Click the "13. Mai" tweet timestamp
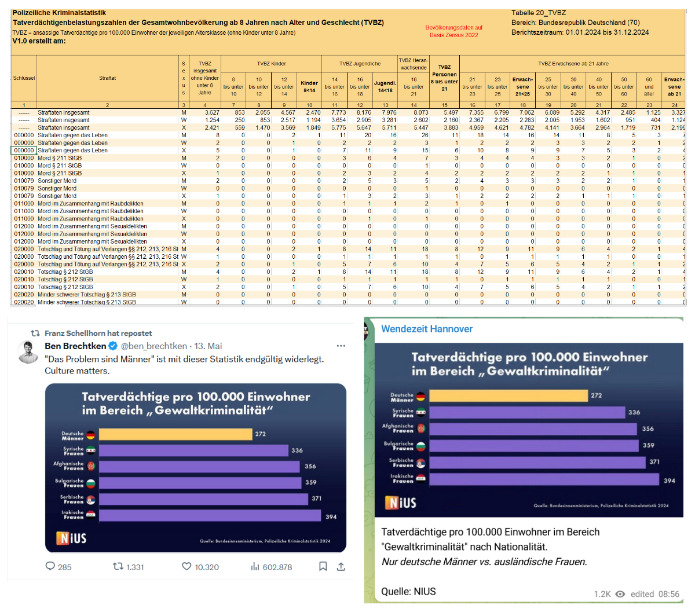 (208, 346)
